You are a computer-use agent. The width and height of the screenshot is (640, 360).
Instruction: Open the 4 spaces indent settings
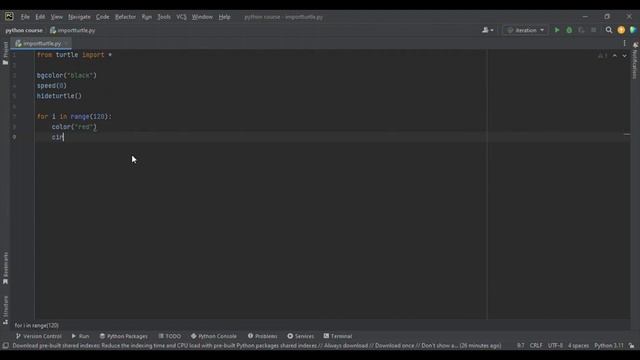[x=578, y=346]
